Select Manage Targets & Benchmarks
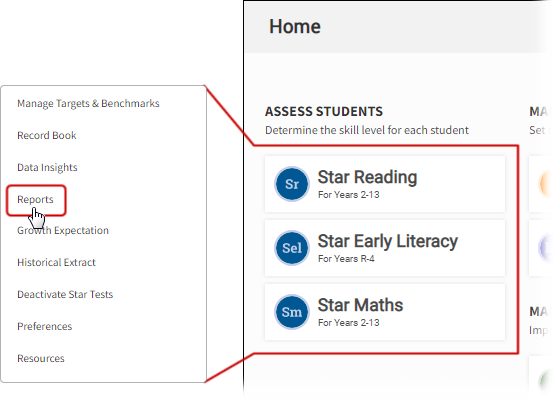This screenshot has width=553, height=401. [88, 104]
